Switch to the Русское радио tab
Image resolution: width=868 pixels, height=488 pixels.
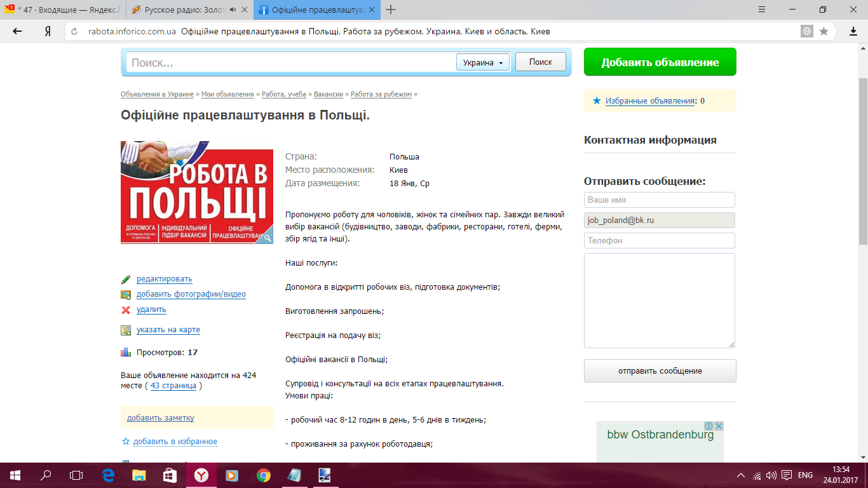[x=189, y=10]
